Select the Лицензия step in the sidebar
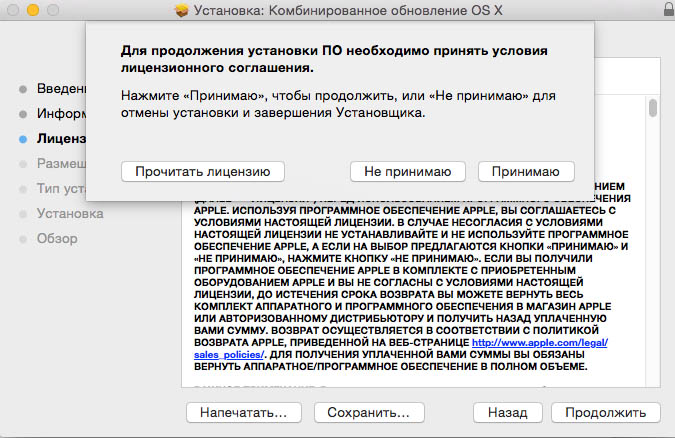This screenshot has height=438, width=675. pos(61,139)
